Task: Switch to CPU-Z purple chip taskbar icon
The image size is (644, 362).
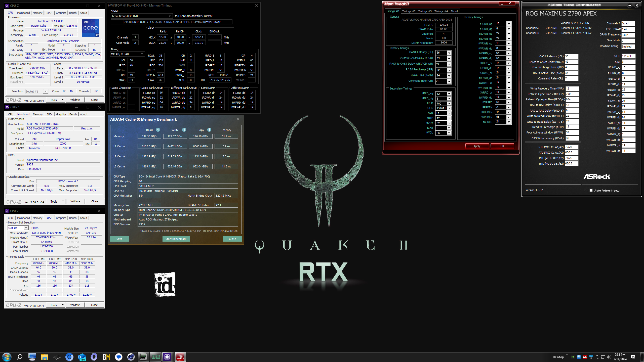Action: click(x=167, y=357)
